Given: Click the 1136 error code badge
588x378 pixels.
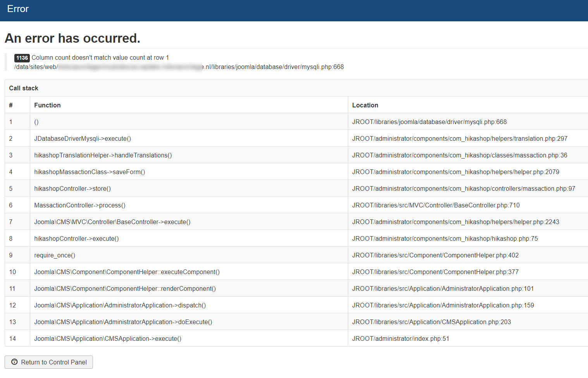Looking at the screenshot, I should (x=22, y=58).
